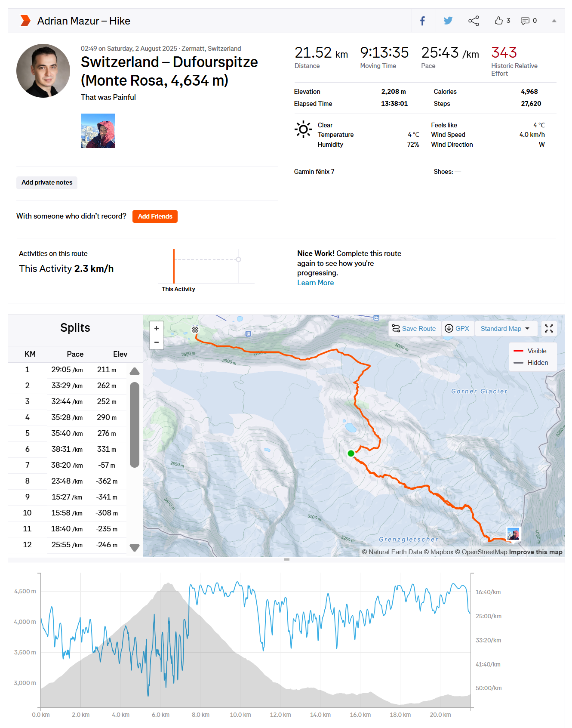Open the share options icon
Image resolution: width=572 pixels, height=728 pixels.
[474, 21]
